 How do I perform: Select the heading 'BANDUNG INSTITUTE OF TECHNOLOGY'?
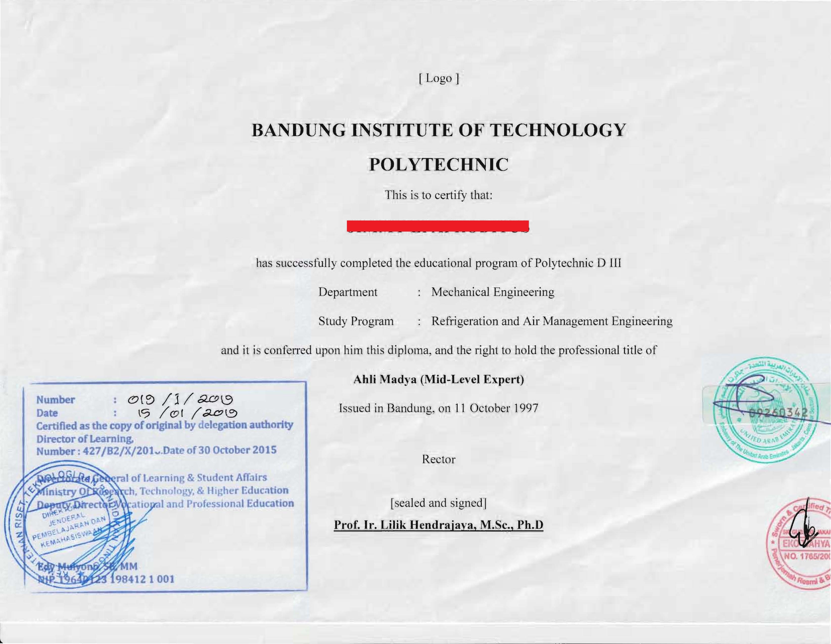[439, 130]
